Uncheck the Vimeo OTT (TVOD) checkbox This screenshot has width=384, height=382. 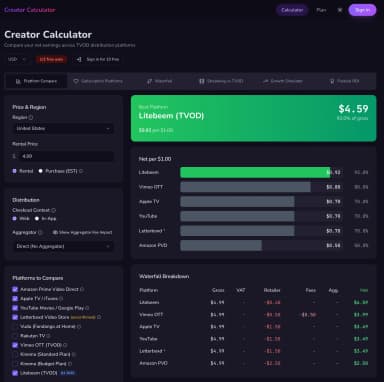(15, 345)
